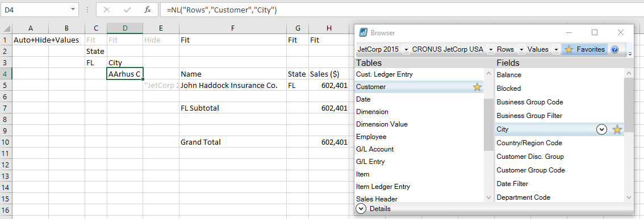Open the blue help question mark icon
This screenshot has width=644, height=219.
tap(615, 49)
